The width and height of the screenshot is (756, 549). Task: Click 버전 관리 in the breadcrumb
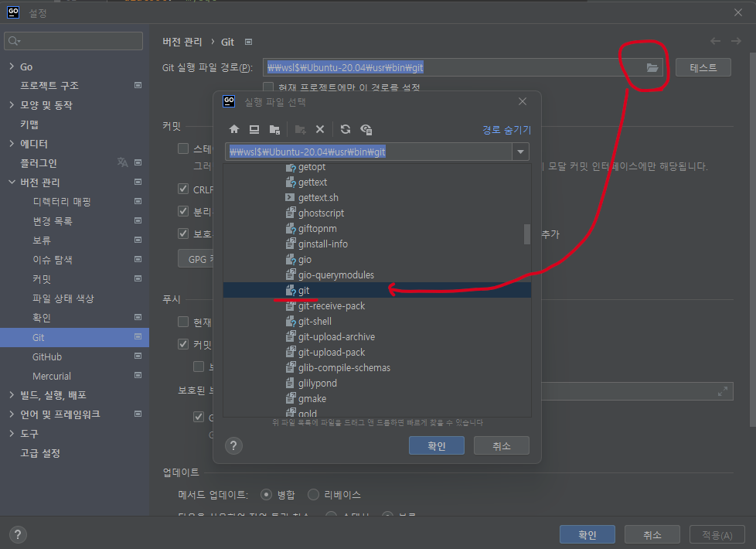click(182, 42)
